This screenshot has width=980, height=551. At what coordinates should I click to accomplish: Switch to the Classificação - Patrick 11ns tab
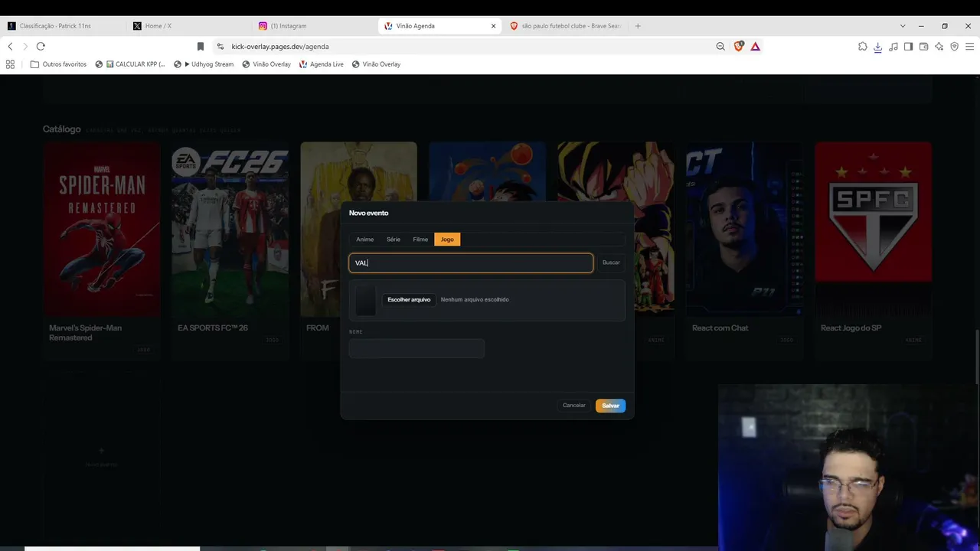tap(63, 26)
